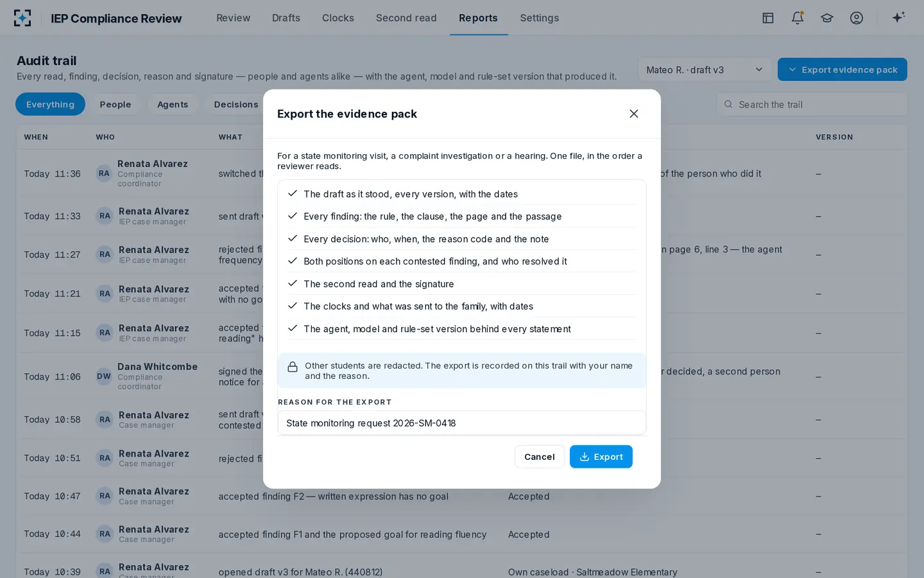Click the download icon on Export button
Image resolution: width=924 pixels, height=578 pixels.
point(585,457)
